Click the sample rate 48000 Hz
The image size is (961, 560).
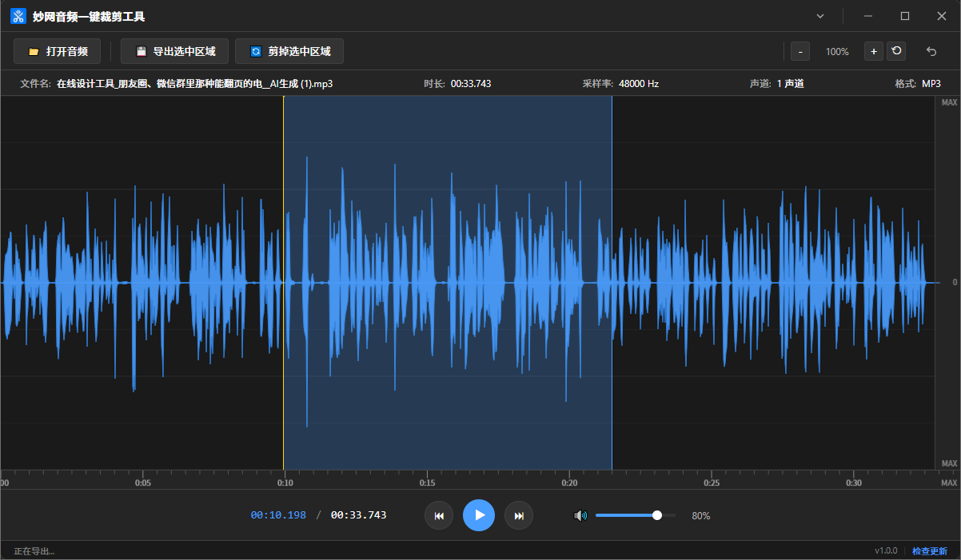tap(639, 84)
